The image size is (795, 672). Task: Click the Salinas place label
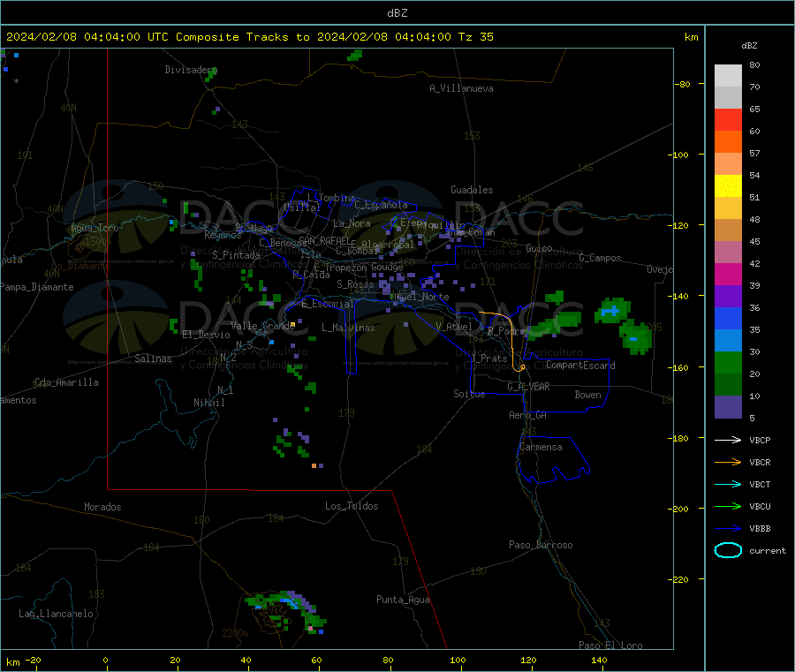[x=153, y=359]
